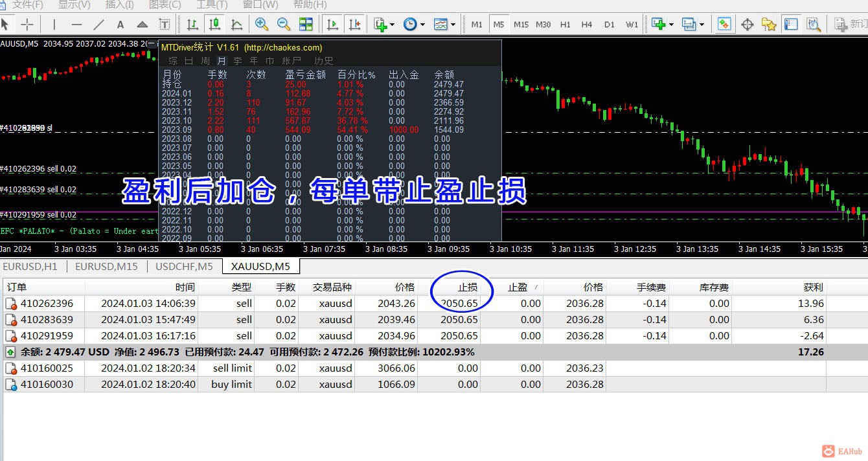Image resolution: width=868 pixels, height=461 pixels.
Task: Toggle the Terminal panel visibility
Action: (x=791, y=24)
